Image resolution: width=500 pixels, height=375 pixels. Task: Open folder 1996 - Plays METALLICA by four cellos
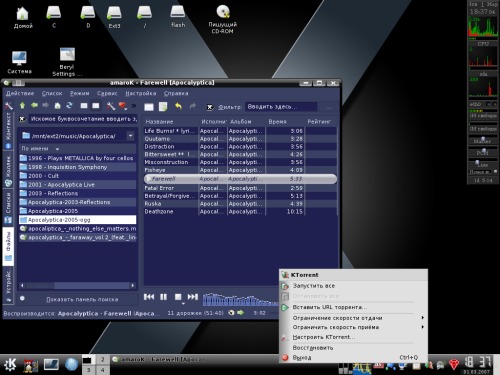click(x=77, y=158)
